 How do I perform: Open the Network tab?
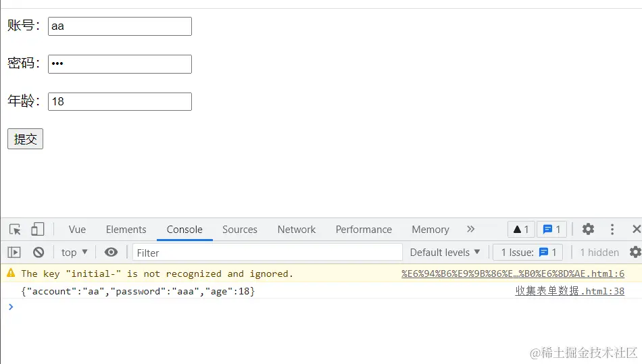tap(297, 230)
